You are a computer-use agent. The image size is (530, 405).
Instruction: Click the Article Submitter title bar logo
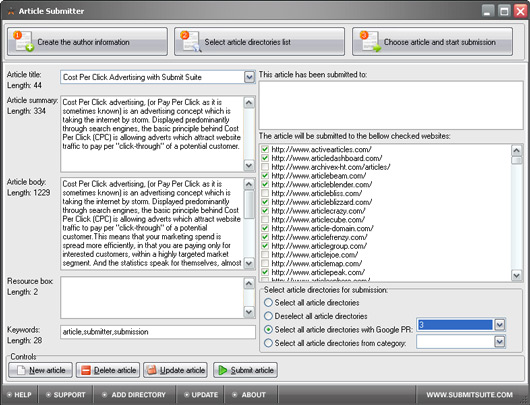[x=11, y=11]
